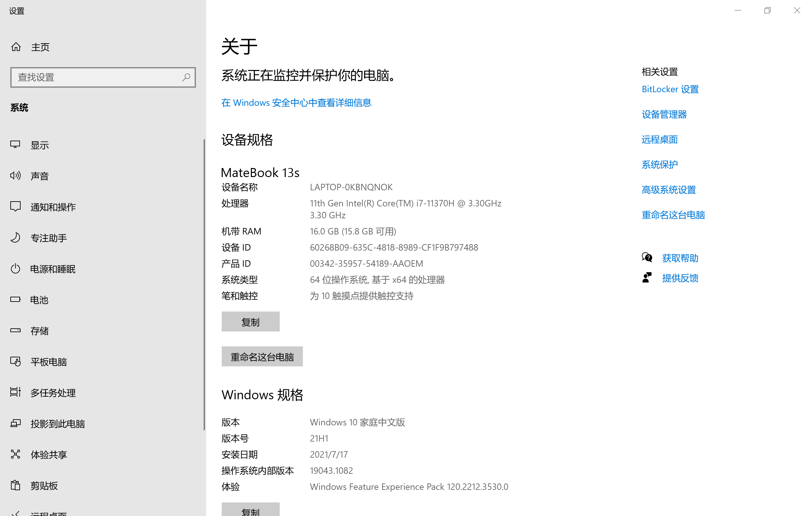Select 电池 in sidebar
The image size is (812, 516).
tap(39, 300)
